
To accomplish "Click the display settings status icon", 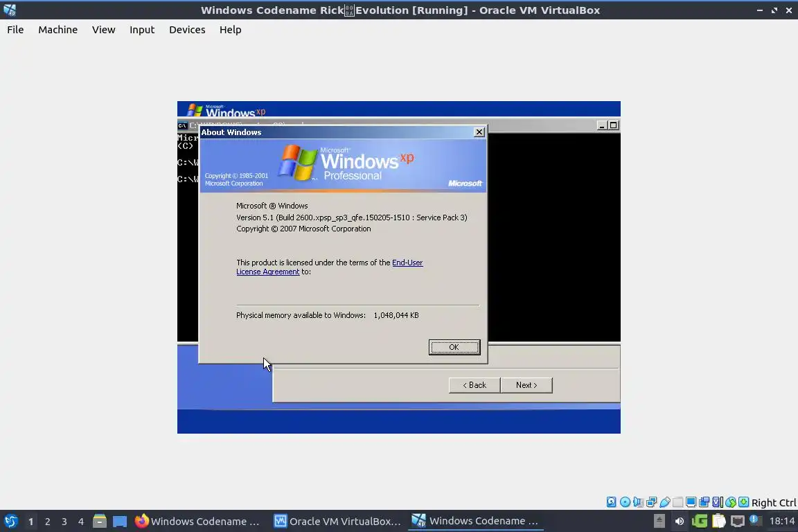I will pyautogui.click(x=691, y=502).
